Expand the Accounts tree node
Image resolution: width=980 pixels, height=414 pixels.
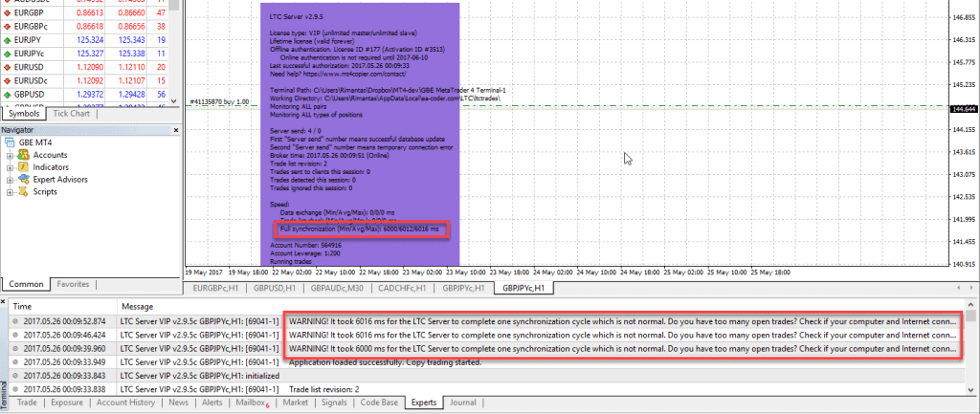click(x=11, y=155)
